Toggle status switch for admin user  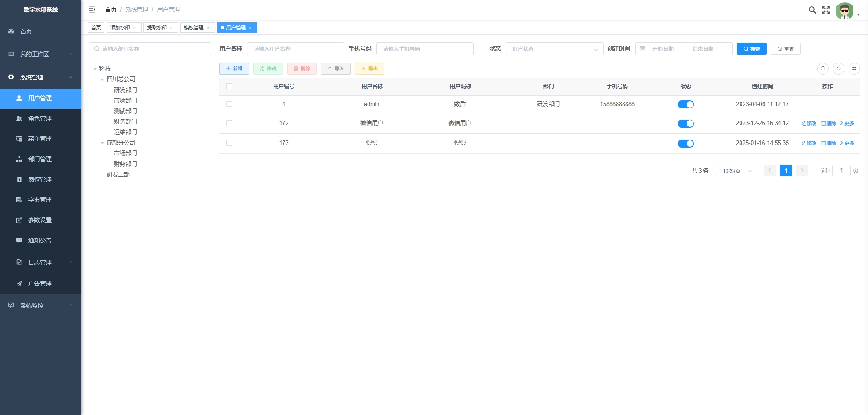click(686, 105)
